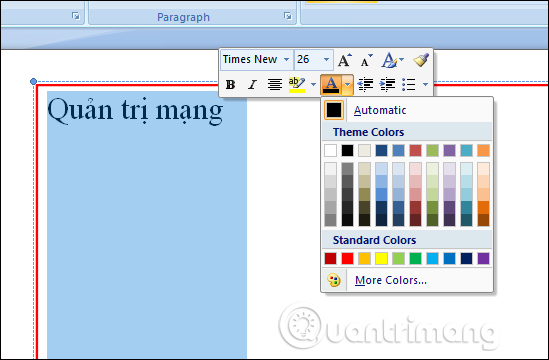This screenshot has width=549, height=360.
Task: Open Paragraph dialog launcher
Action: 288,16
